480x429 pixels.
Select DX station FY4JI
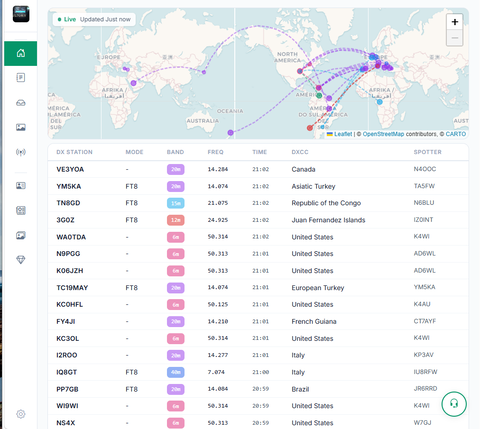[66, 321]
